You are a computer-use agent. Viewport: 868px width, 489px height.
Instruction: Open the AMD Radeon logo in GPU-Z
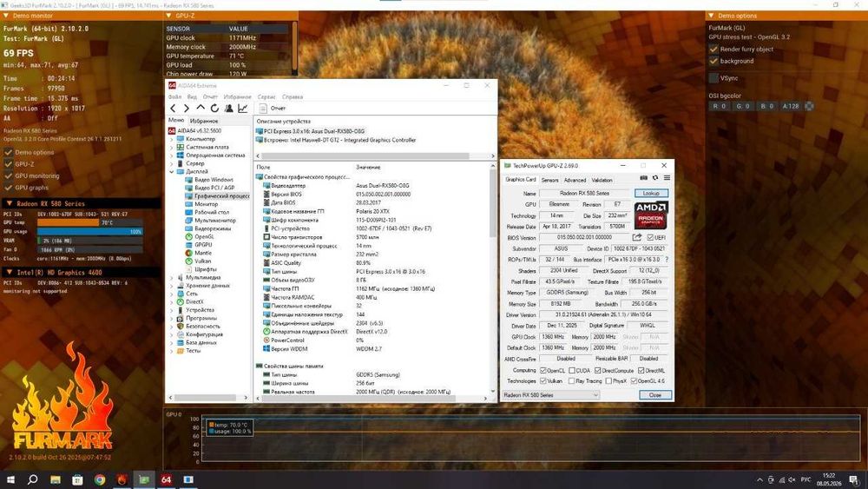pos(650,215)
